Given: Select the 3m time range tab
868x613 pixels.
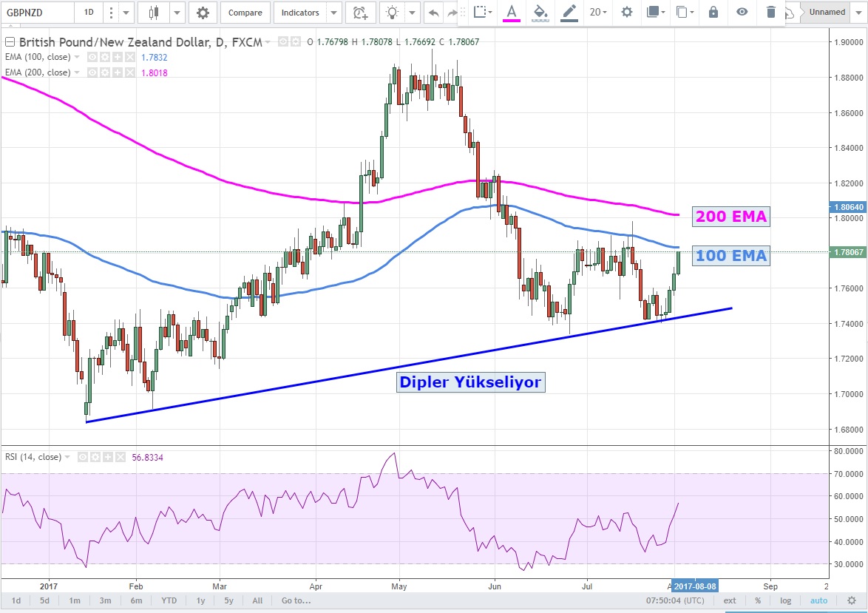Looking at the screenshot, I should [x=105, y=600].
